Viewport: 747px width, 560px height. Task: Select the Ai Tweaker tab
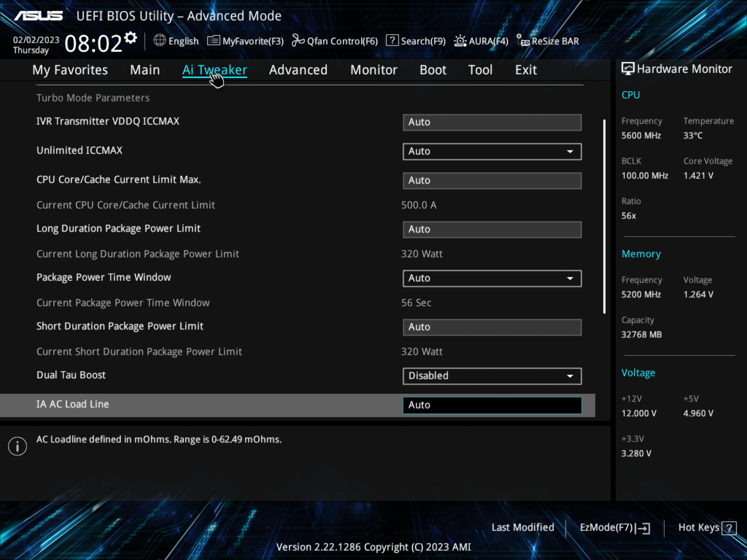pos(215,70)
